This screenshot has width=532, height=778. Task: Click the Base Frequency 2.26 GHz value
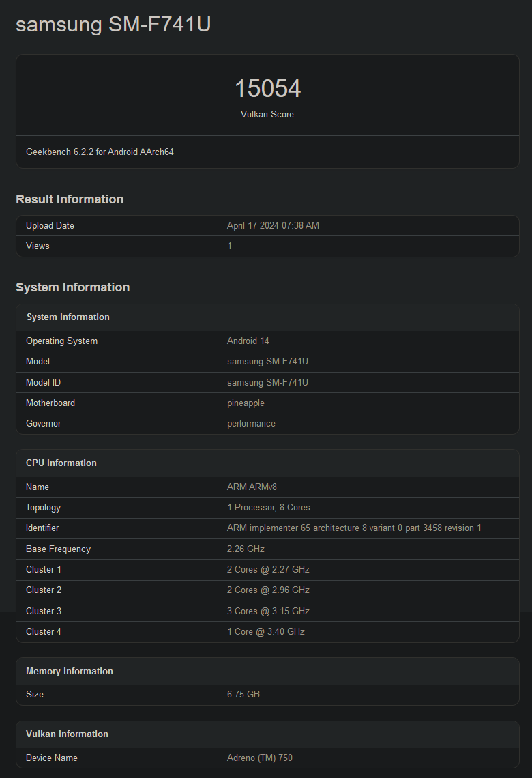246,549
